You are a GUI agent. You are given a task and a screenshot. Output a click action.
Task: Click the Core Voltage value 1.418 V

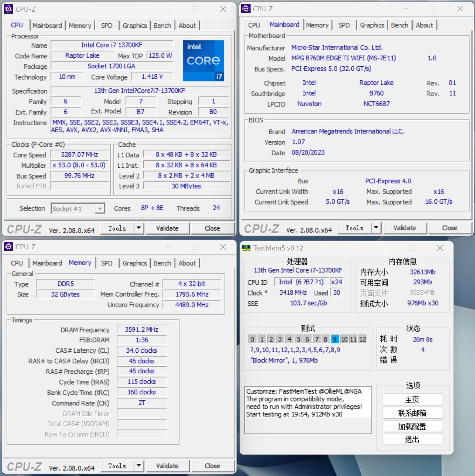click(152, 77)
